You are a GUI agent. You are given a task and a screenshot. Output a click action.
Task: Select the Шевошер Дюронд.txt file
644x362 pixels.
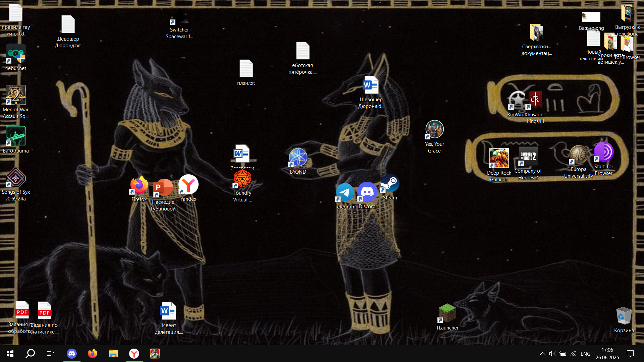pos(68,25)
